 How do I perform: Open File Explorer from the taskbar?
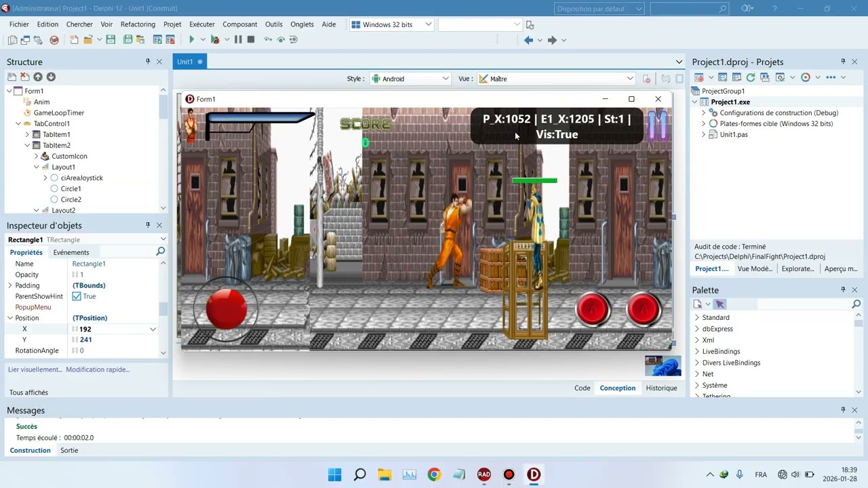click(x=384, y=474)
